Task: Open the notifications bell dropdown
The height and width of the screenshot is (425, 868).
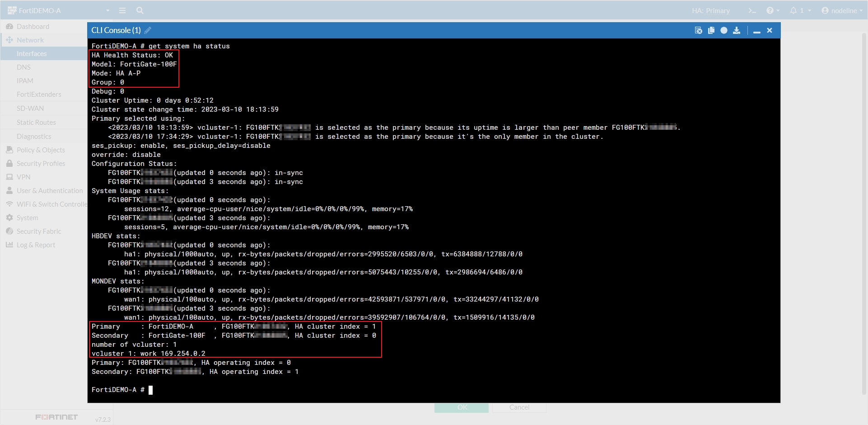Action: tap(800, 10)
